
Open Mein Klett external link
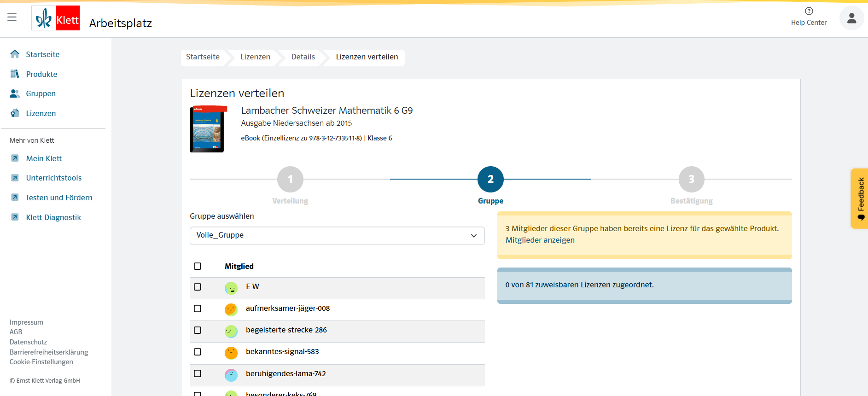(44, 158)
